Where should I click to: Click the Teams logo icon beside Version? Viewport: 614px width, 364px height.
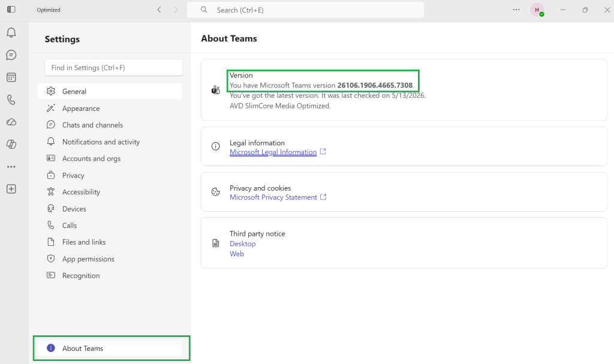pos(216,90)
